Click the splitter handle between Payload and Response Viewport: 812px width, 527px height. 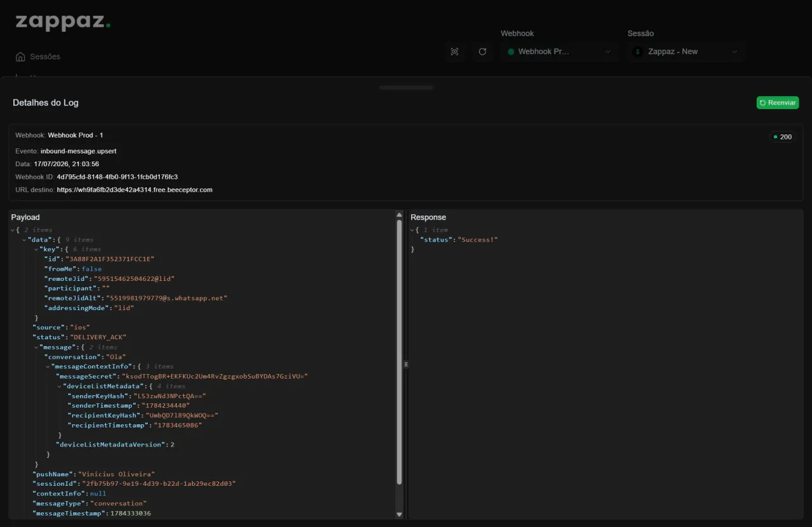pyautogui.click(x=406, y=365)
